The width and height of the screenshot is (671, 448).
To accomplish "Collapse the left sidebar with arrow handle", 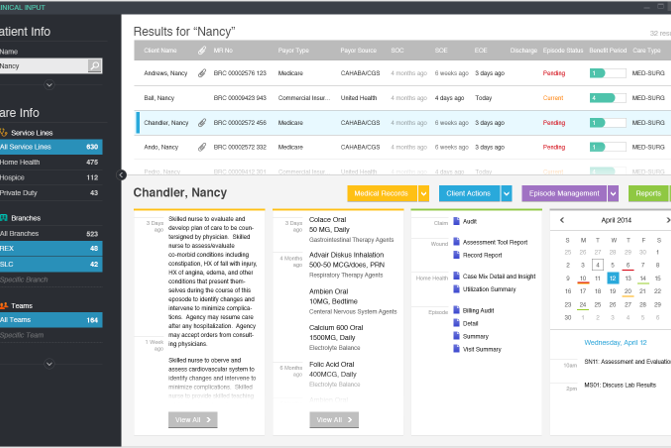I will pos(122,174).
